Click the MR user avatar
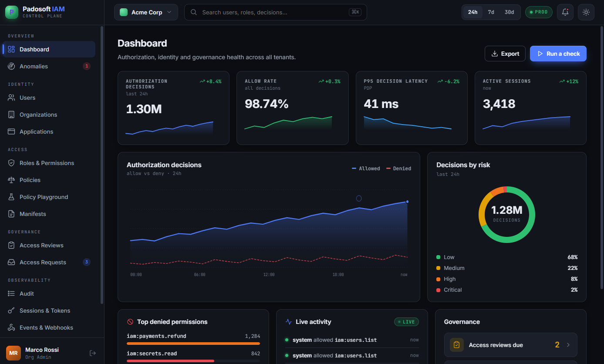 [13, 353]
